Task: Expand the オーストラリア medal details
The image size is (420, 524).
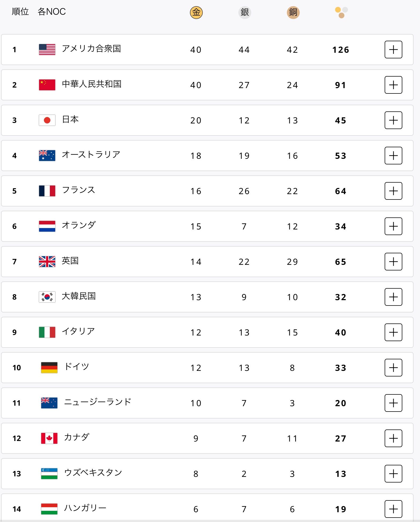Action: point(393,156)
